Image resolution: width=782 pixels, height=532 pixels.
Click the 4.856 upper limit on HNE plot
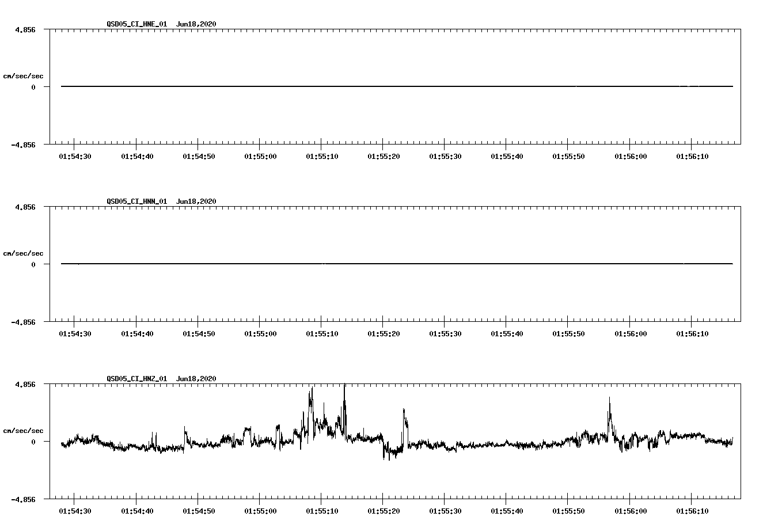pos(26,29)
